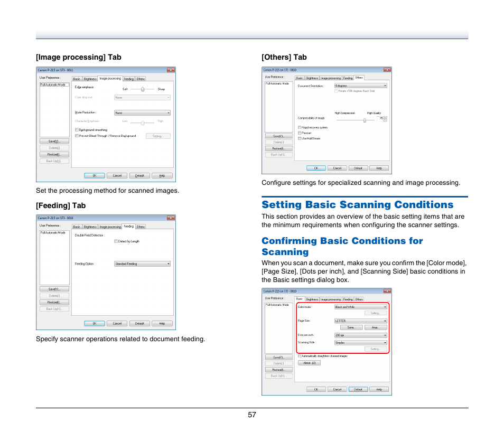Screen dimensions: 504x432
Task: Click Help in Basic settings dialog
Action: tap(379, 390)
